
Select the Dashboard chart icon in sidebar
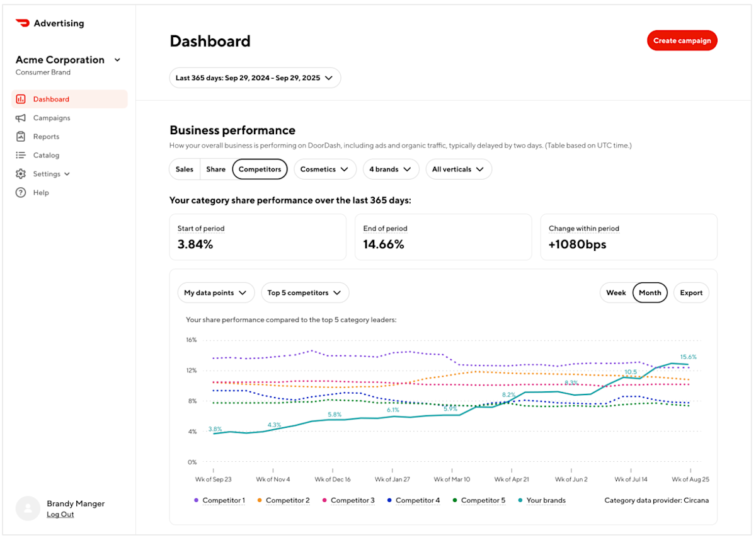21,99
